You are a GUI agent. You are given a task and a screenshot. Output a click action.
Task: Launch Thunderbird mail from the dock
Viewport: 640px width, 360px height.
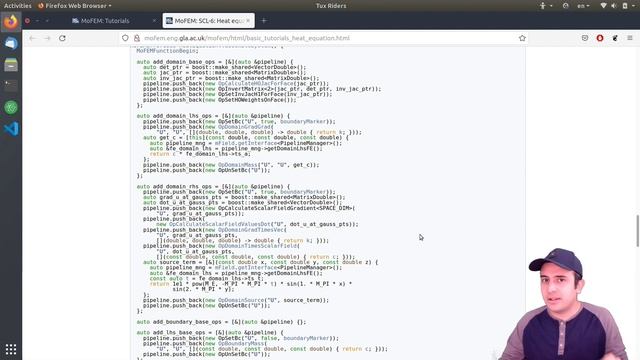coord(11,43)
